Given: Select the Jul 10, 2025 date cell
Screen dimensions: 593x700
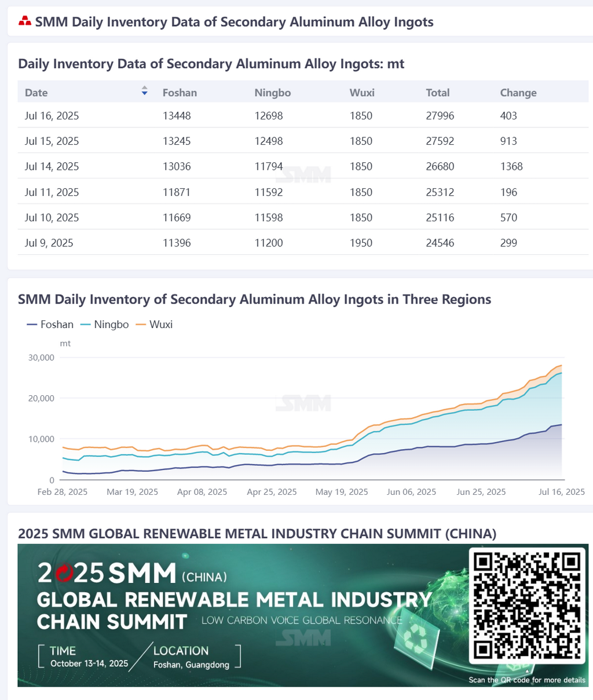Looking at the screenshot, I should [52, 218].
